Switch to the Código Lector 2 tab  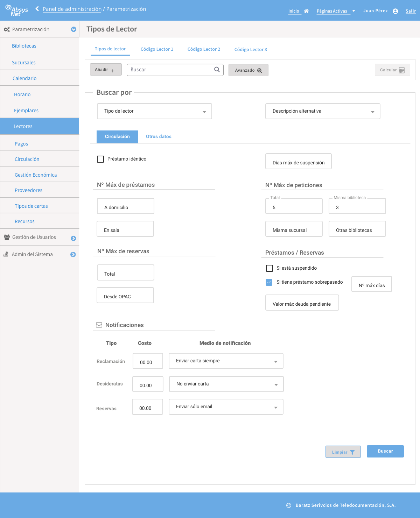(204, 49)
